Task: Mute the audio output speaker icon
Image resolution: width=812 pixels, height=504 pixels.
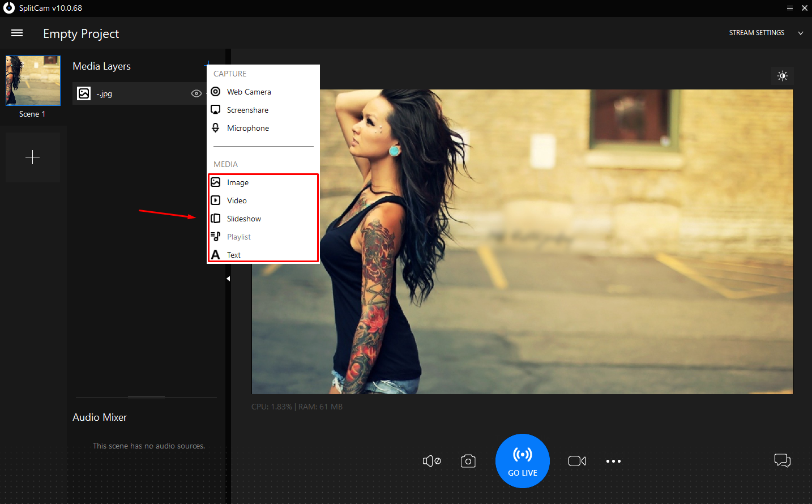Action: [431, 460]
